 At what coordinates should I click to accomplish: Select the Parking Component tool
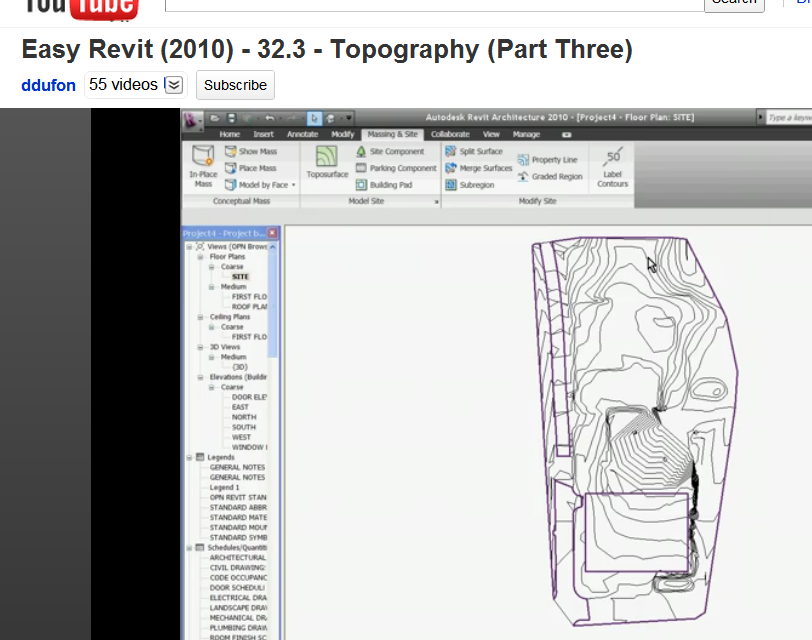(x=396, y=168)
